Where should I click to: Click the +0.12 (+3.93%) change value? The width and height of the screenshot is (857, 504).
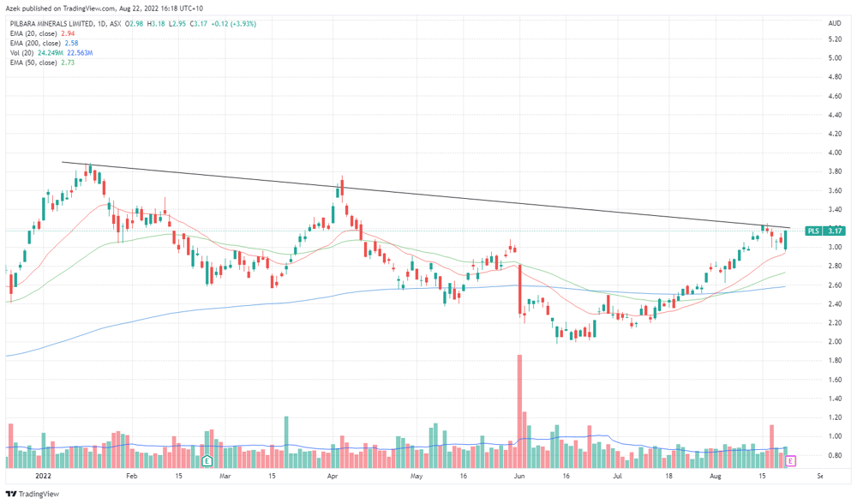point(233,24)
